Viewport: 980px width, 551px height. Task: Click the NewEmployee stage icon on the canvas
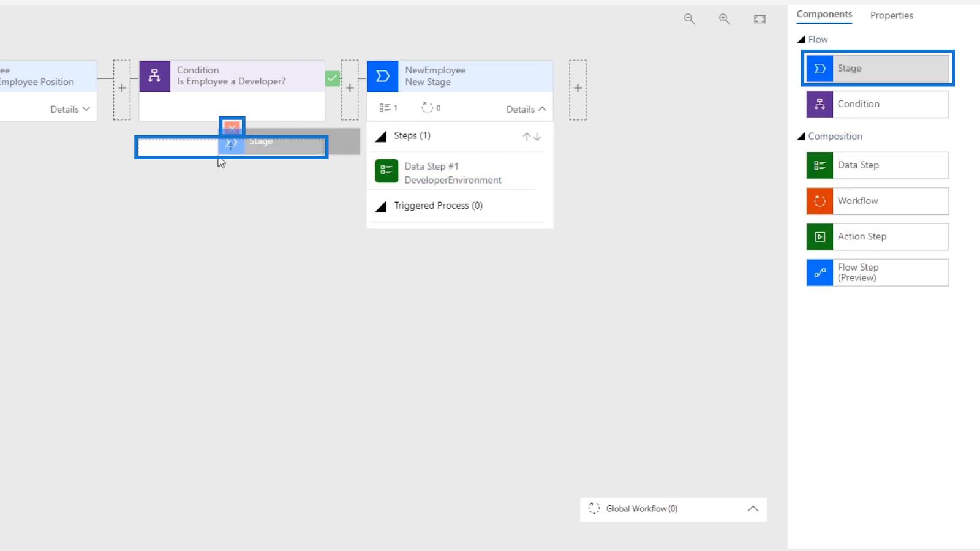click(x=383, y=76)
